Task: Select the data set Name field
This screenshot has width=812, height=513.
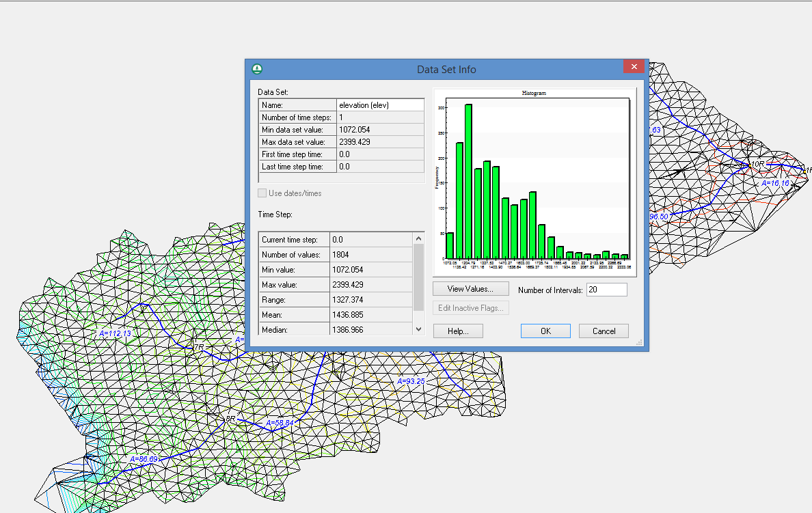Action: [x=380, y=105]
